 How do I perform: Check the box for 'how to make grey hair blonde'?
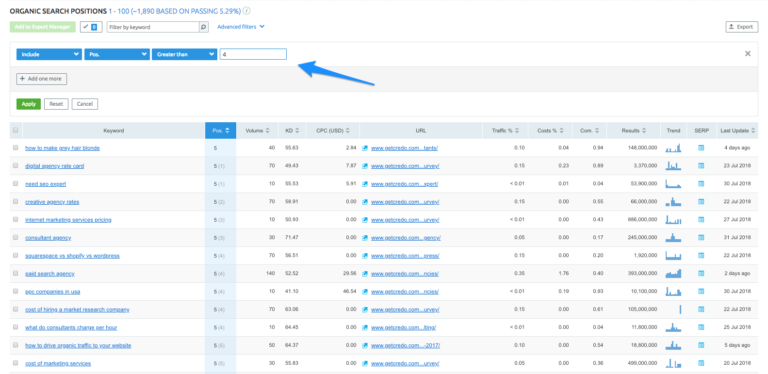(16, 147)
